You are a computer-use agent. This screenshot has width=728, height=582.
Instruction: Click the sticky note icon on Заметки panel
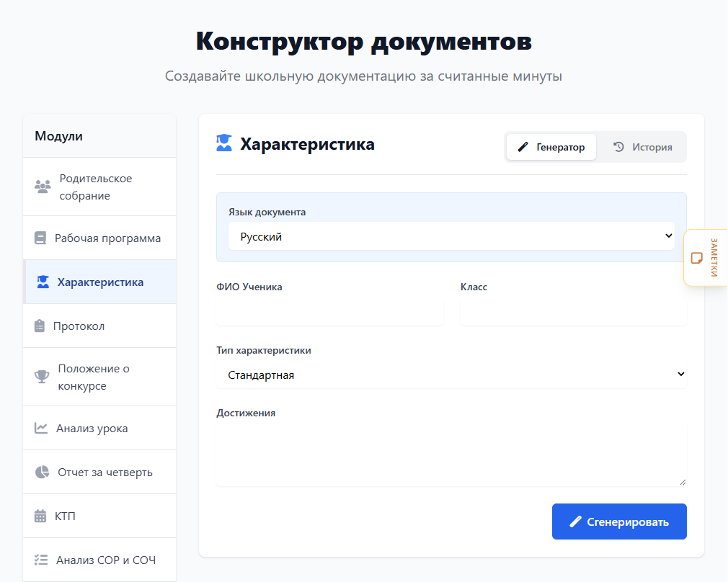(696, 258)
